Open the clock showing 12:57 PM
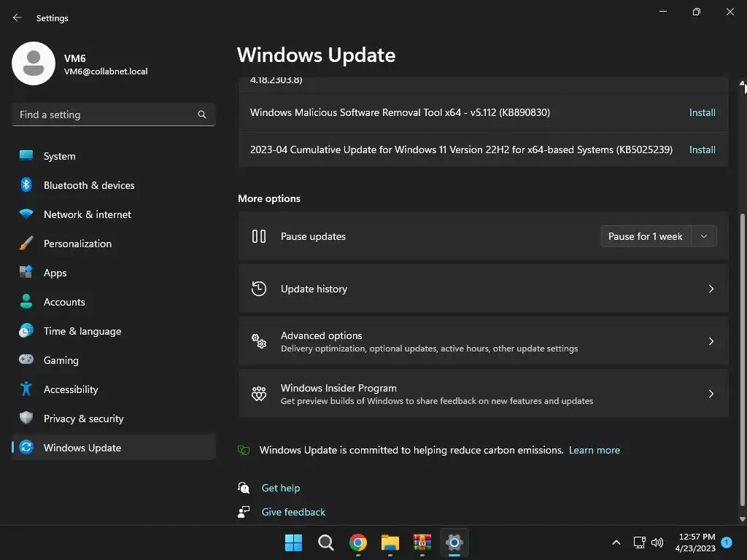Screen dimensions: 747x560 pos(695,542)
